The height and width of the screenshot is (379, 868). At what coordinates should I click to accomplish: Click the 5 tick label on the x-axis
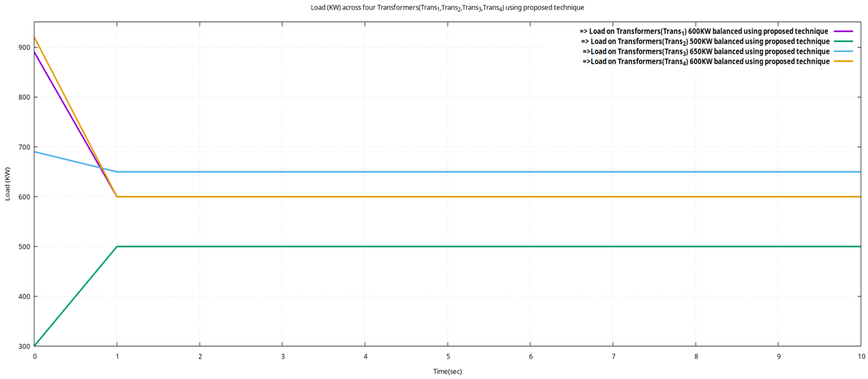point(448,356)
